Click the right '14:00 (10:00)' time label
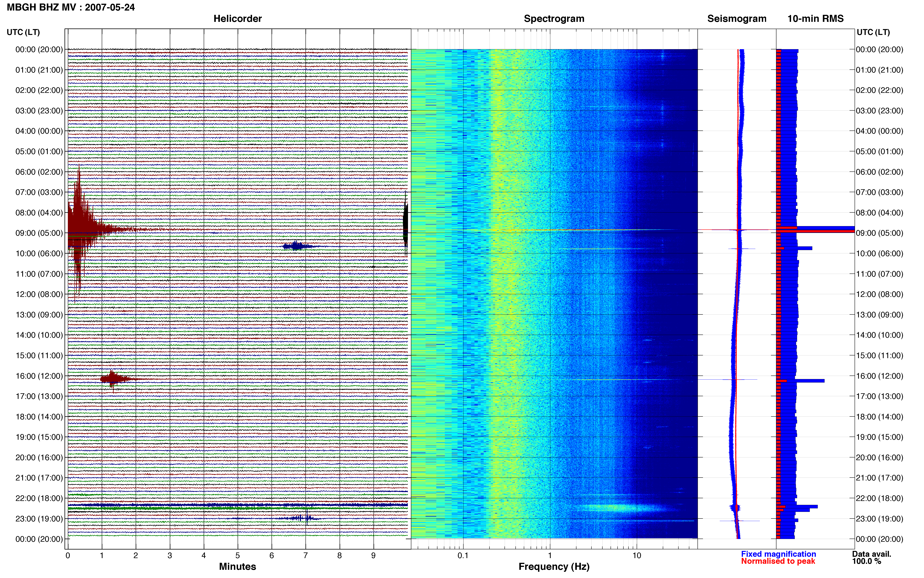Screen dimensions: 924x578 click(x=879, y=335)
